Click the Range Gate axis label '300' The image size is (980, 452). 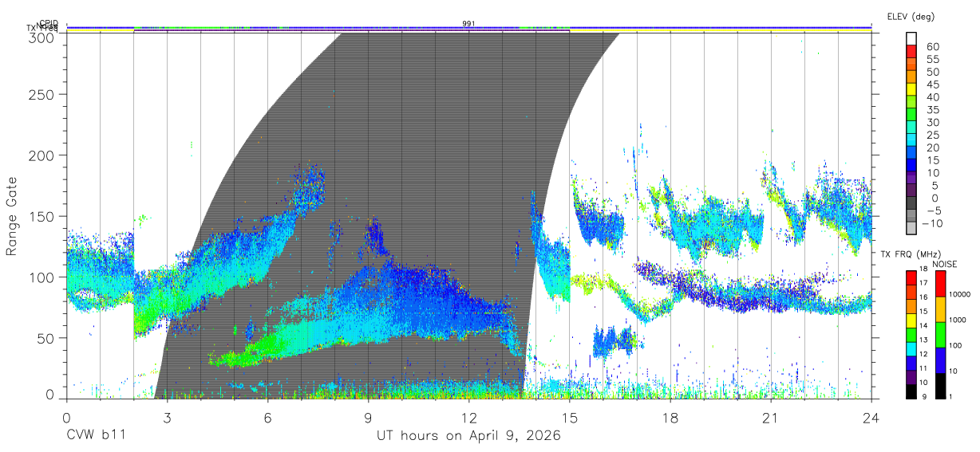[43, 37]
